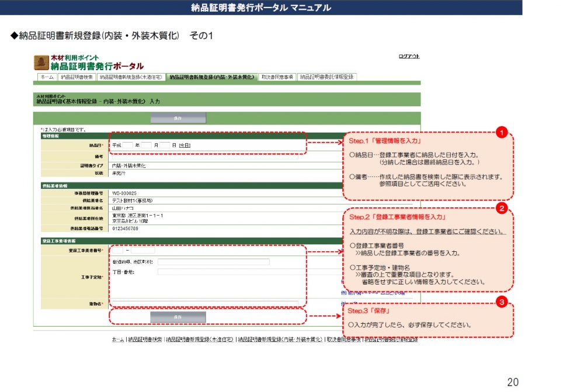Open footer link 納品証明書検索
Image resolution: width=584 pixels, height=392 pixels.
[145, 339]
